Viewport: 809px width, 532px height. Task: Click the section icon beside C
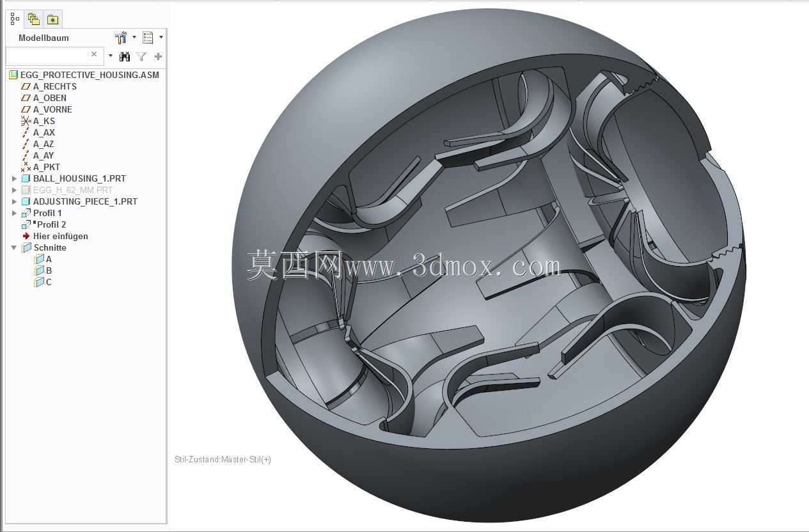click(39, 282)
